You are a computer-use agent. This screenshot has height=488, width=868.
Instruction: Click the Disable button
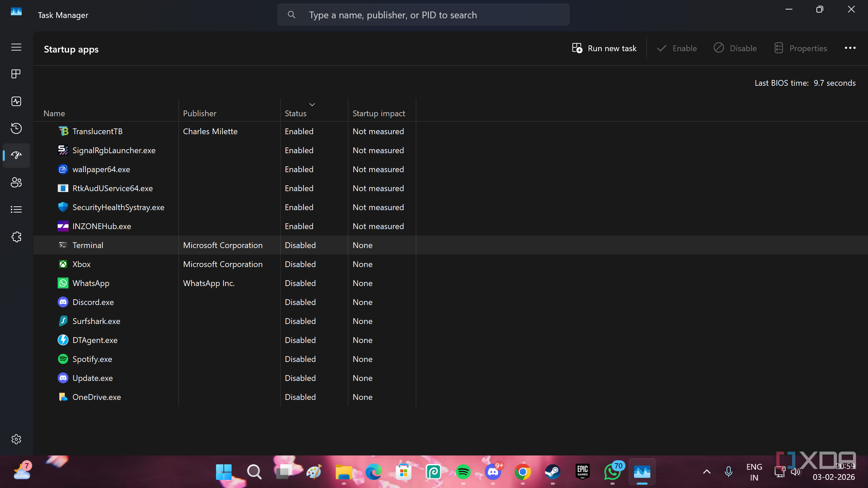pyautogui.click(x=735, y=48)
